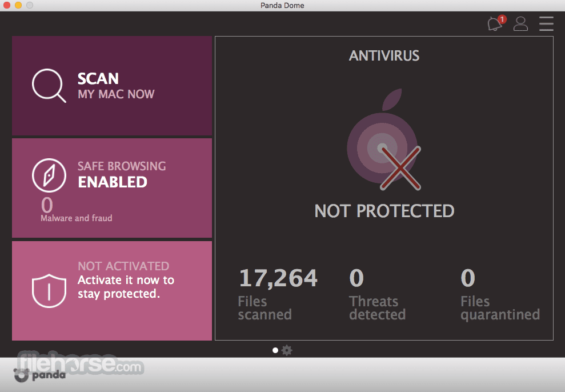Open the notifications bell icon

pyautogui.click(x=494, y=24)
